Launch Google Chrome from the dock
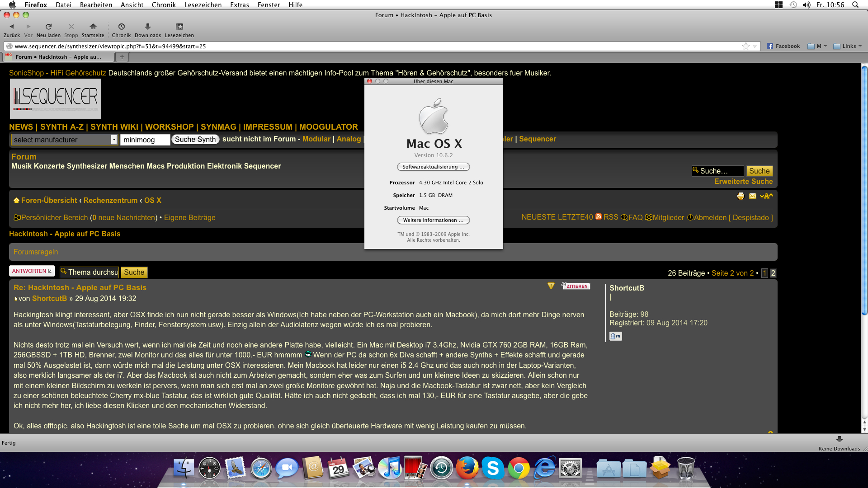Image resolution: width=868 pixels, height=488 pixels. (519, 469)
